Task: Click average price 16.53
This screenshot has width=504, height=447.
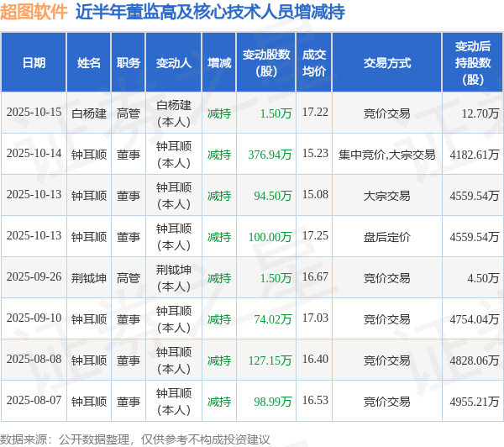Action: click(x=315, y=401)
